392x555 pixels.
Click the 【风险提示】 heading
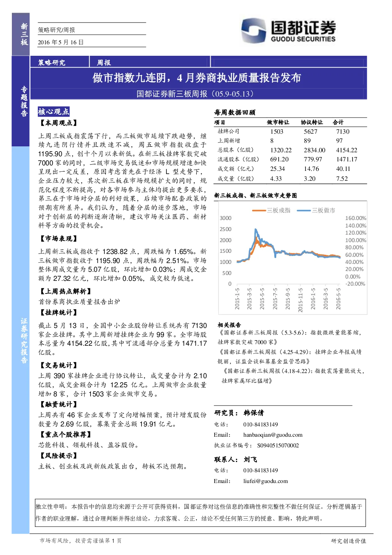click(x=58, y=456)
